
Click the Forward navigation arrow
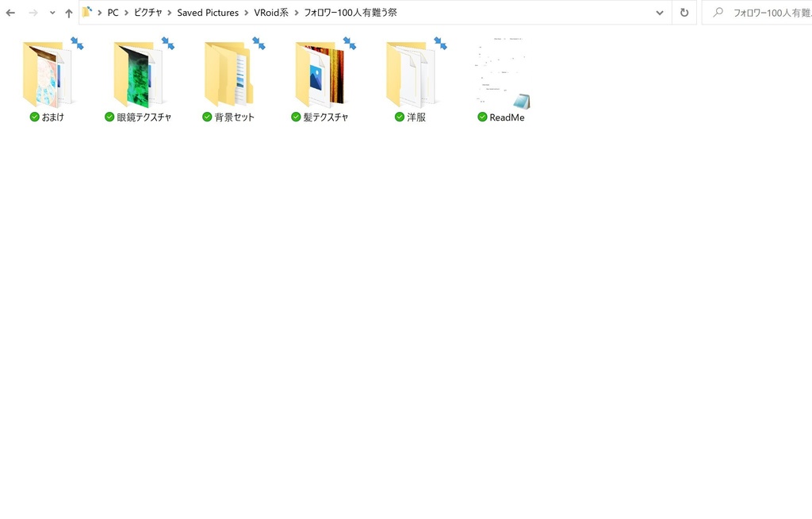(33, 13)
